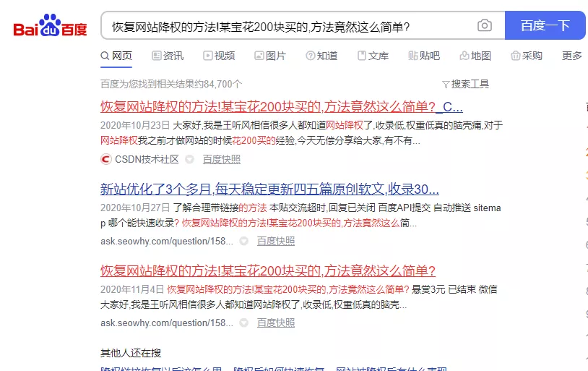Image resolution: width=588 pixels, height=371 pixels.
Task: Switch to the 资讯 tab
Action: [x=168, y=56]
